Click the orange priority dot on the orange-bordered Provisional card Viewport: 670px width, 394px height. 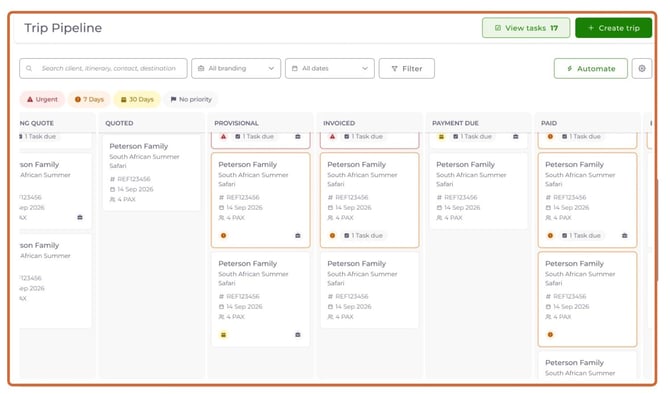[223, 235]
